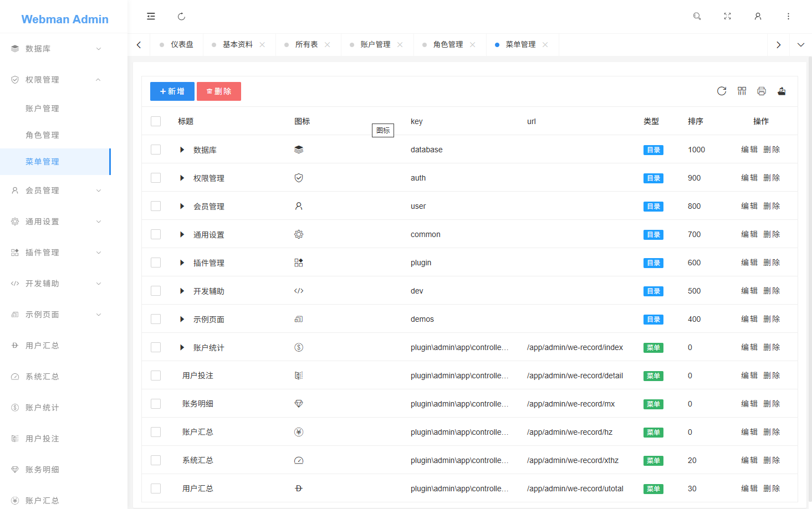Image resolution: width=812 pixels, height=509 pixels.
Task: Expand the 数据库 tree row
Action: pyautogui.click(x=182, y=150)
